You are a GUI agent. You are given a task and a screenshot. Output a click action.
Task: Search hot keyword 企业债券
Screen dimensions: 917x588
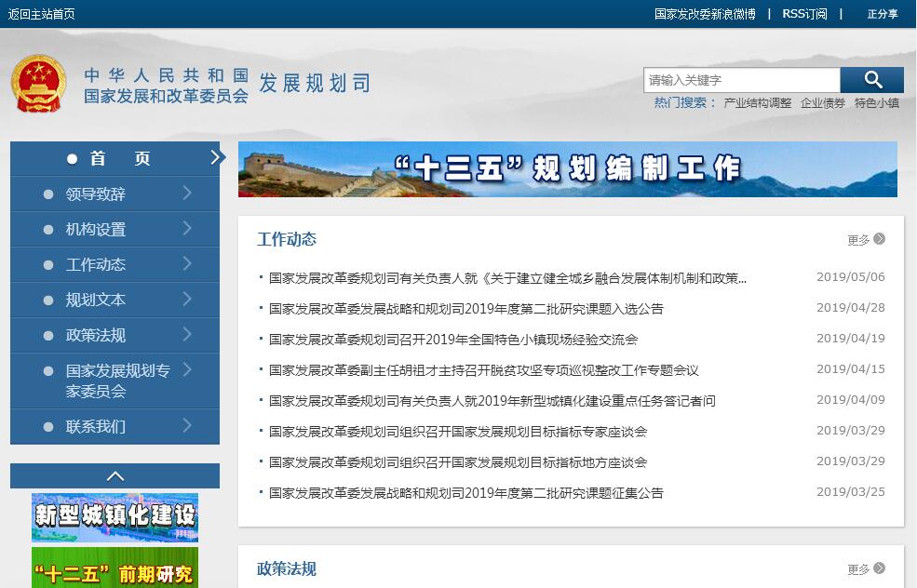pyautogui.click(x=823, y=103)
